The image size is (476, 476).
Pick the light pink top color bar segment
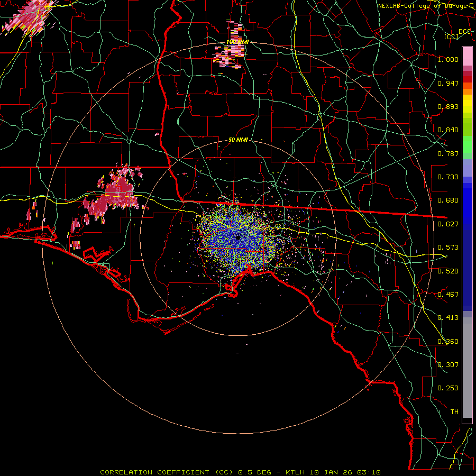coord(467,56)
